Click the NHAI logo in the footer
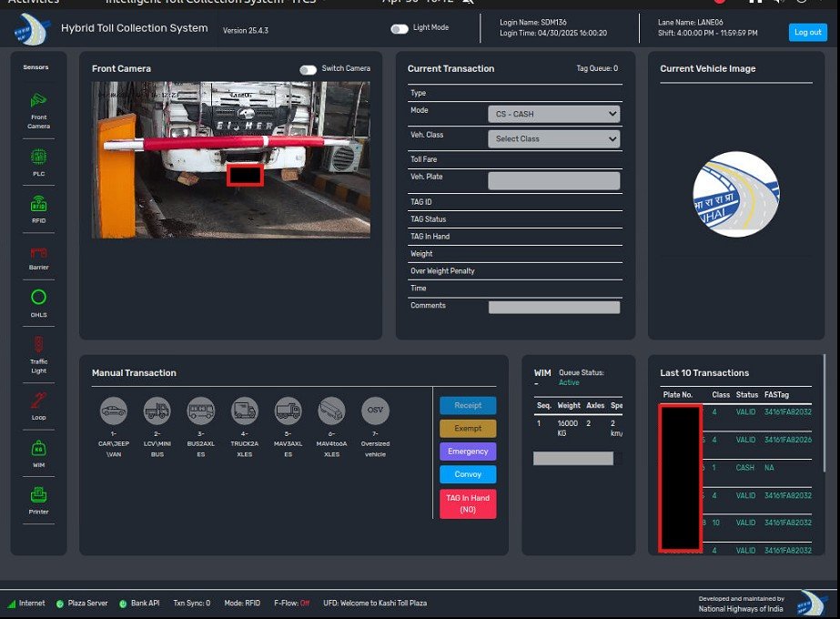Image resolution: width=840 pixels, height=619 pixels. [813, 603]
